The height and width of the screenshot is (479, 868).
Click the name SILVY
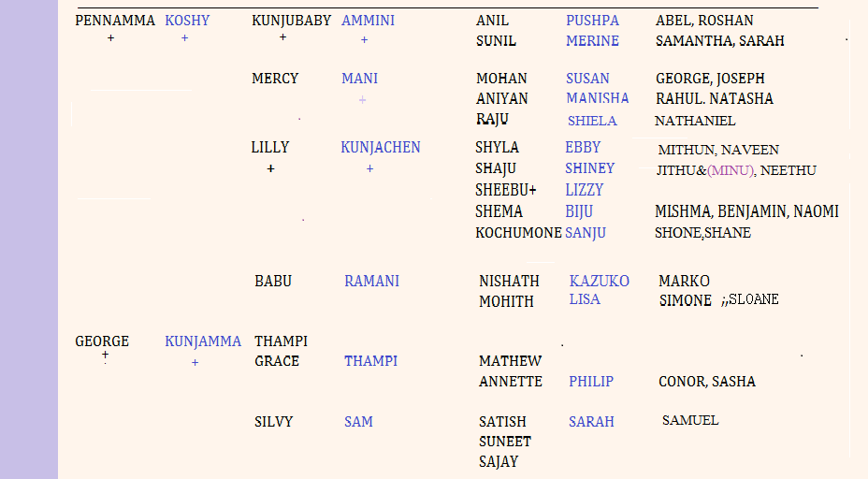coord(274,422)
